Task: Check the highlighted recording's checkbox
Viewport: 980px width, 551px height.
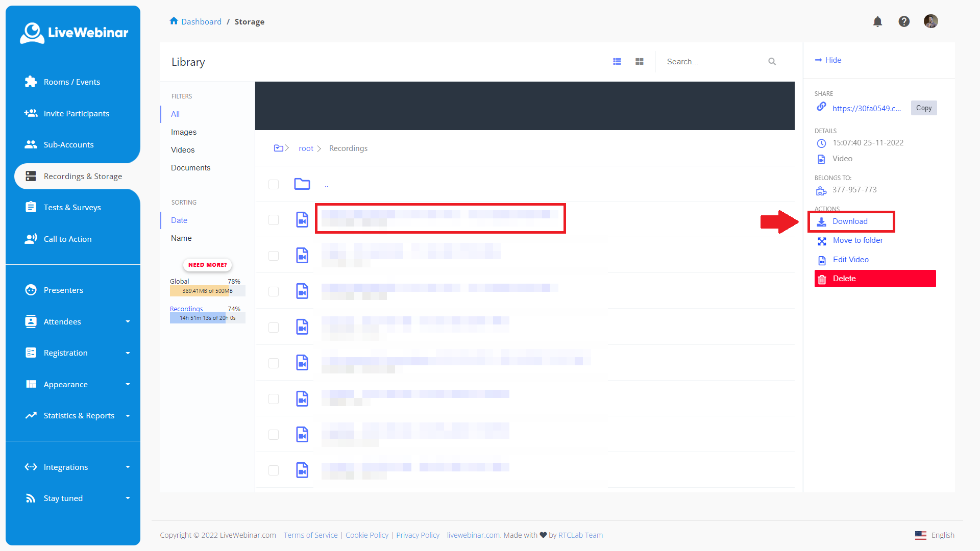Action: pos(274,220)
